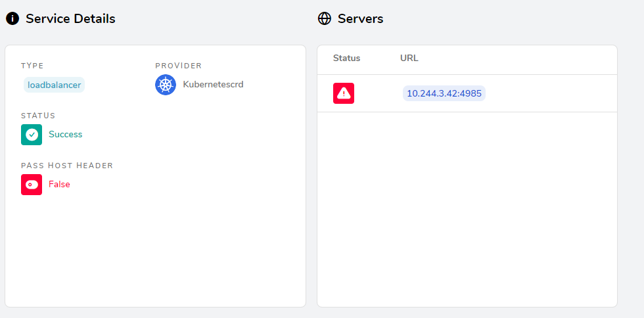Click the Success status text
Viewport: 644px width, 318px height.
[66, 134]
